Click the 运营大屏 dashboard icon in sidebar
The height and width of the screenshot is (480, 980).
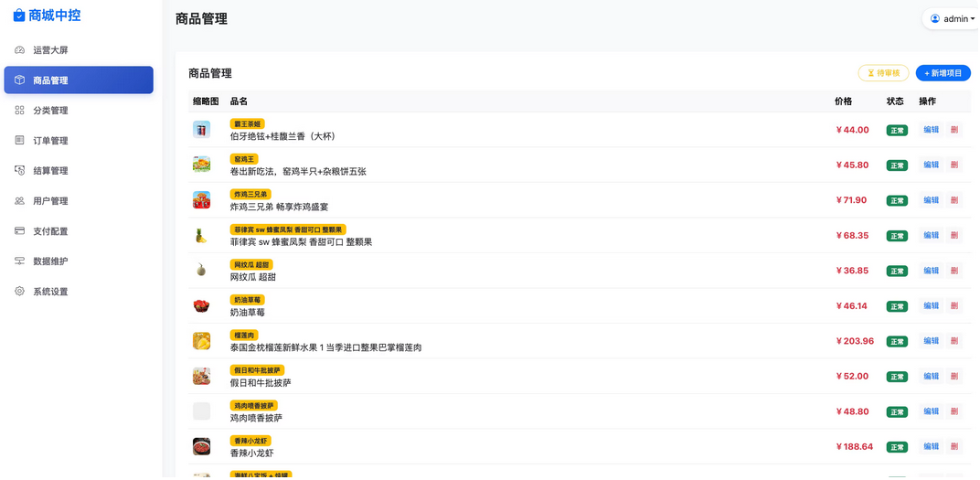[x=19, y=50]
